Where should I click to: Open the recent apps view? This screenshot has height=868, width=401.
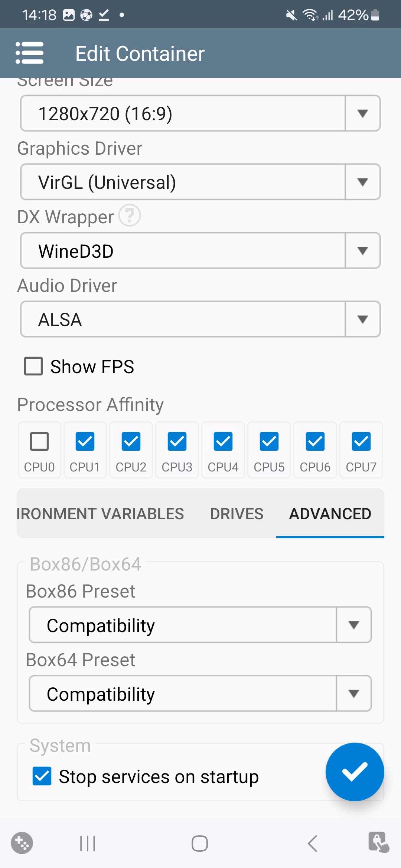point(88,844)
